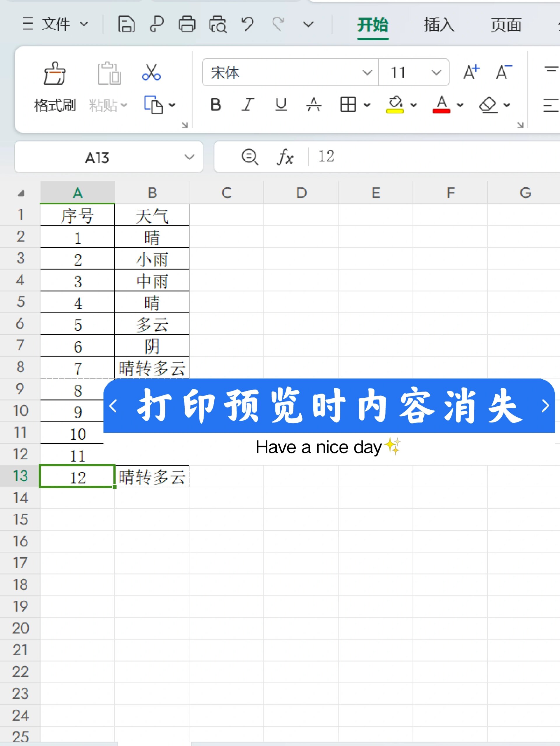The image size is (560, 746).
Task: Switch to the 开始 tab
Action: click(373, 25)
